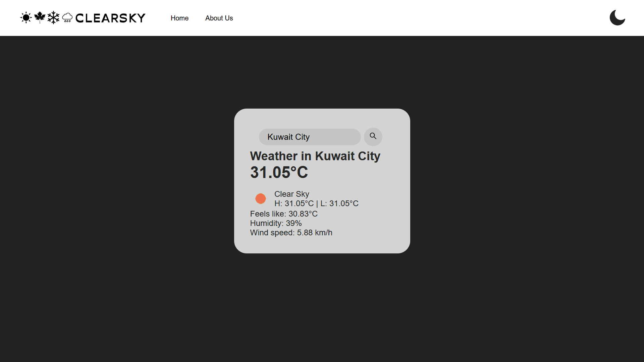Click the Humidity 39% line

276,223
